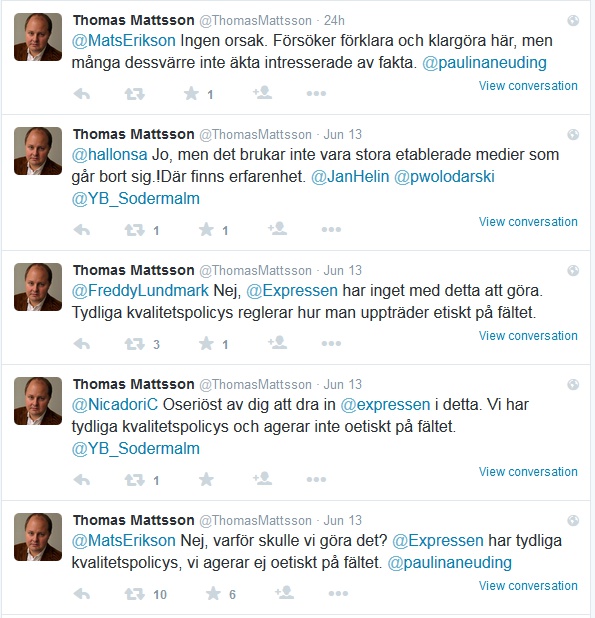
Task: Click globe icon on the 24h tweet
Action: (573, 20)
